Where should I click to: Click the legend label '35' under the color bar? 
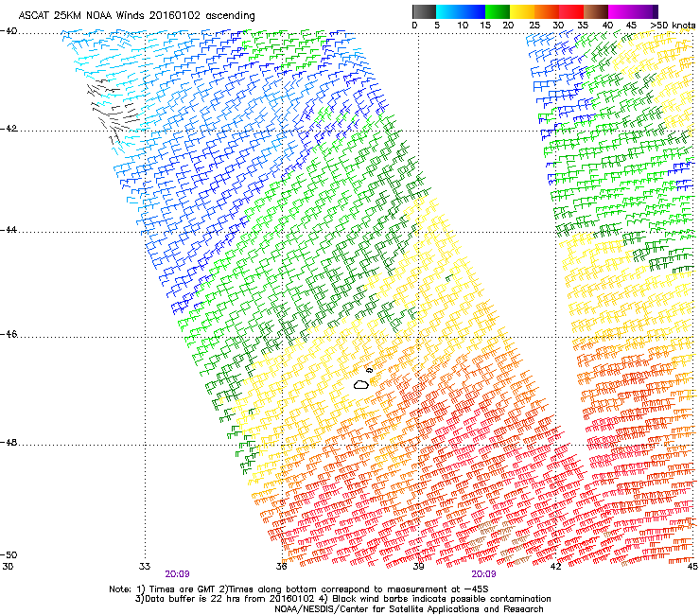[x=583, y=26]
